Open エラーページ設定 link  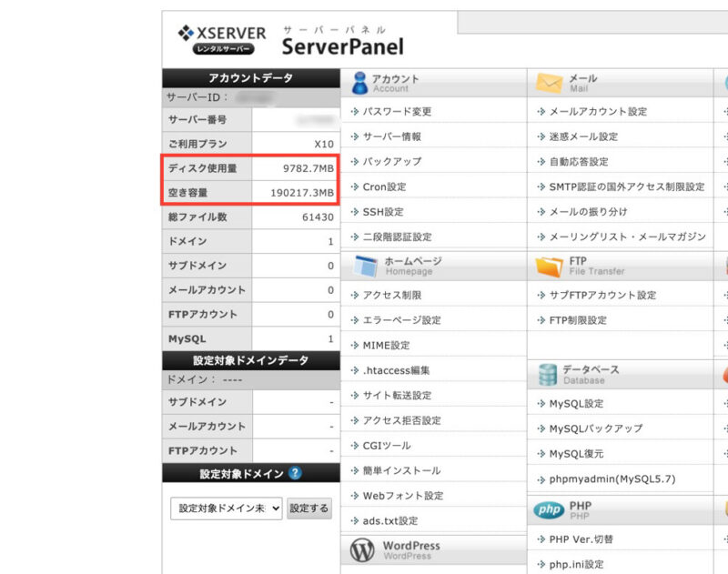click(401, 320)
